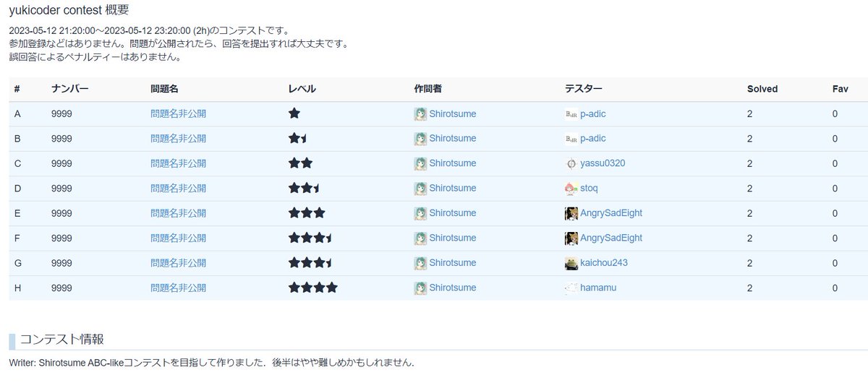This screenshot has width=868, height=383.
Task: Click yassu0320's avatar icon
Action: 571,163
